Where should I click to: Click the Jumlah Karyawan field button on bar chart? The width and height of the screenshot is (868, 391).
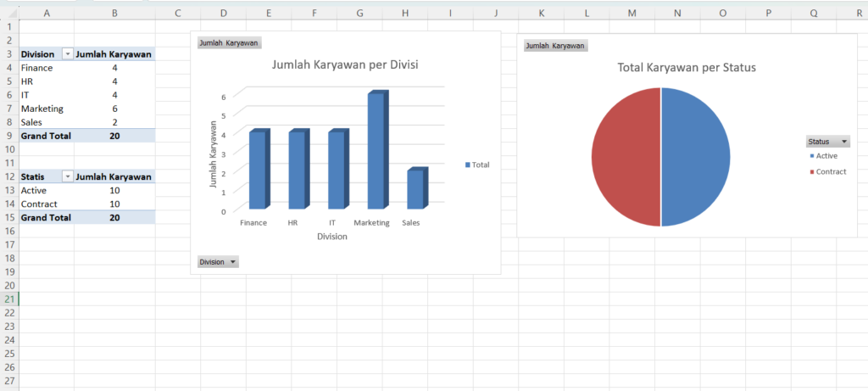pyautogui.click(x=228, y=43)
